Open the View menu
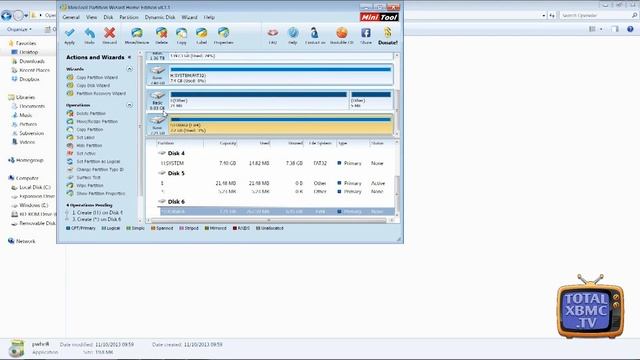 pyautogui.click(x=91, y=18)
